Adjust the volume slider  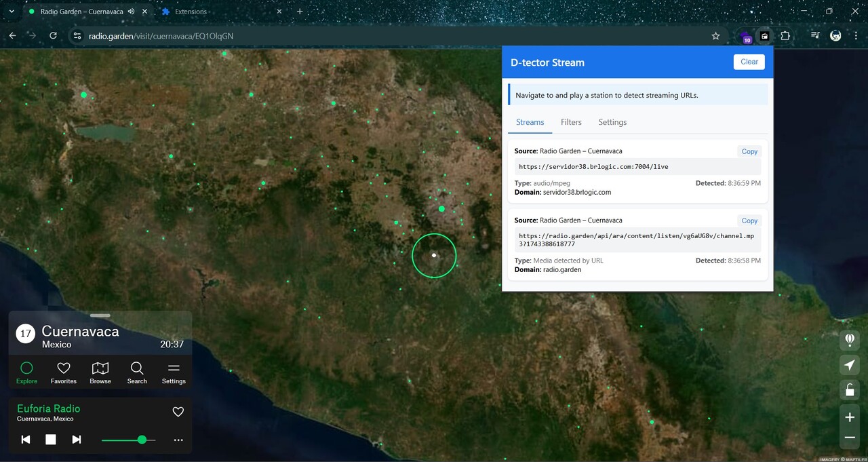142,440
